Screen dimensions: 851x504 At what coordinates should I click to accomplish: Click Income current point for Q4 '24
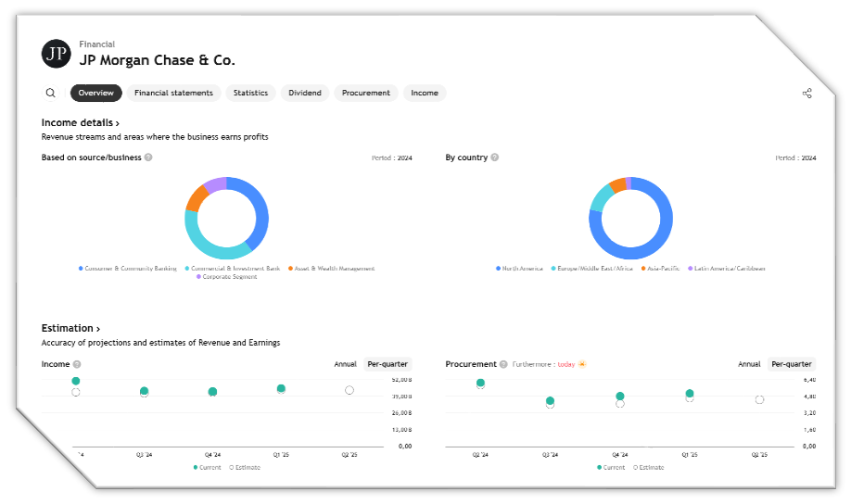(213, 392)
